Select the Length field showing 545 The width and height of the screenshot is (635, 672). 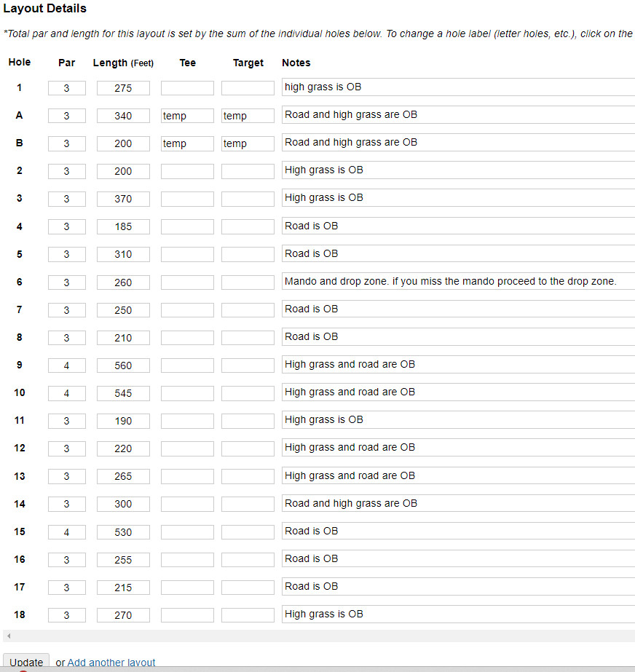coord(123,393)
